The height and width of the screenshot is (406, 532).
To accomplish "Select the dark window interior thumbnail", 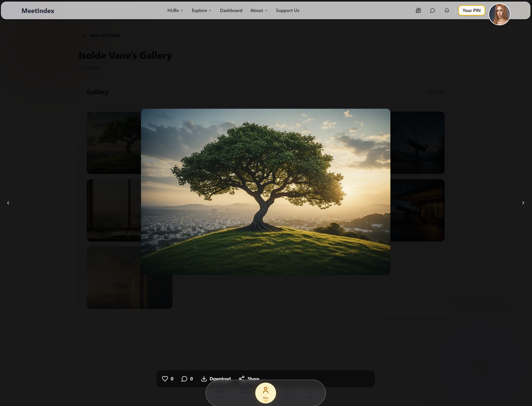I will click(114, 210).
